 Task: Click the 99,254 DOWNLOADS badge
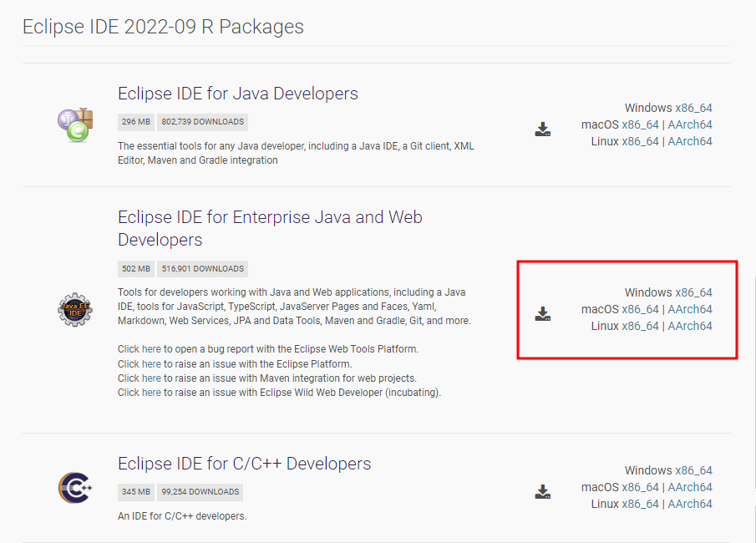200,492
